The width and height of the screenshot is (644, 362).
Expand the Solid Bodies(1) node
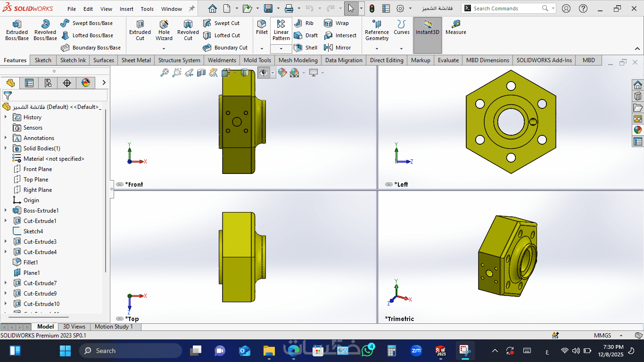pyautogui.click(x=6, y=148)
